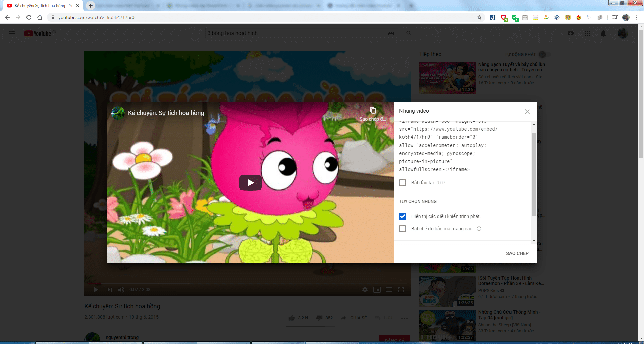Click the ĐĂNG KÝ subscribe button
The height and width of the screenshot is (344, 644).
click(394, 339)
